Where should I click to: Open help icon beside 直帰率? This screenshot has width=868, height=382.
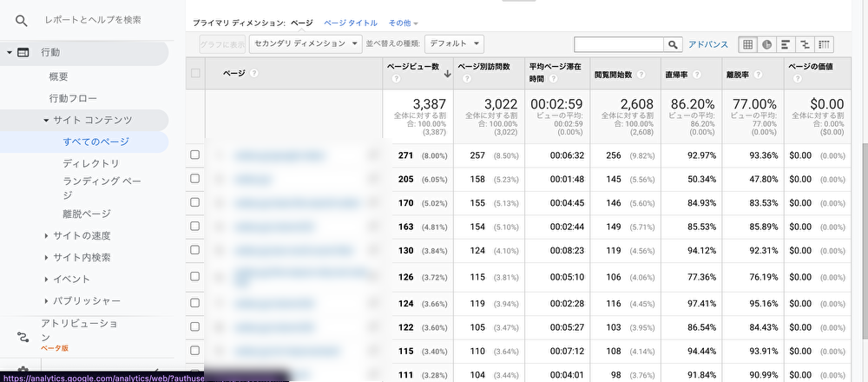(x=697, y=74)
